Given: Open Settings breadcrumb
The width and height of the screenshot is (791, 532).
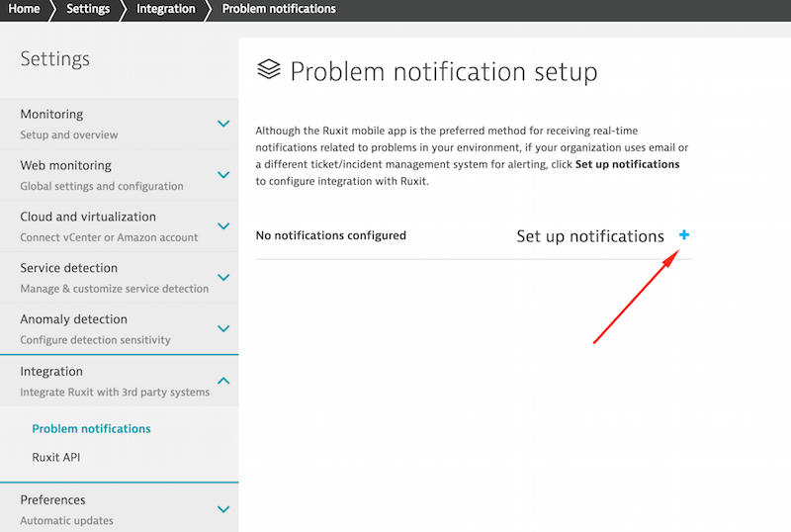Looking at the screenshot, I should tap(88, 9).
